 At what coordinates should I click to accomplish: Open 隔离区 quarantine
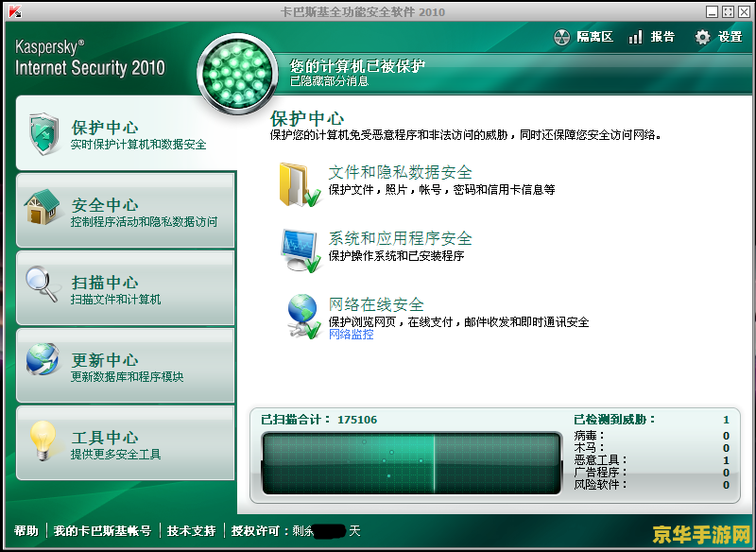pos(595,37)
